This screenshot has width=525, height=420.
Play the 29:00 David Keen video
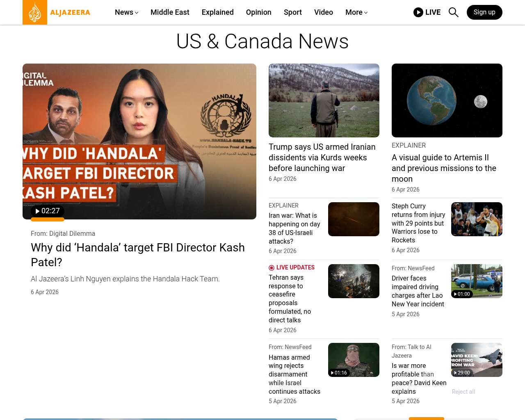pyautogui.click(x=462, y=373)
